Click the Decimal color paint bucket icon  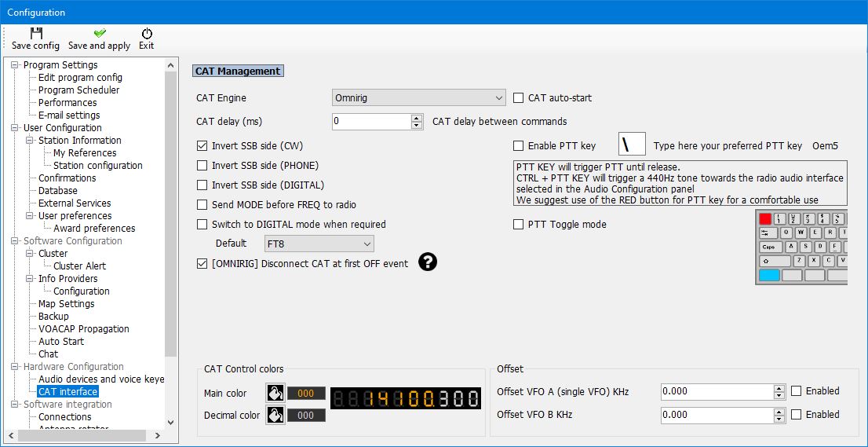click(275, 414)
